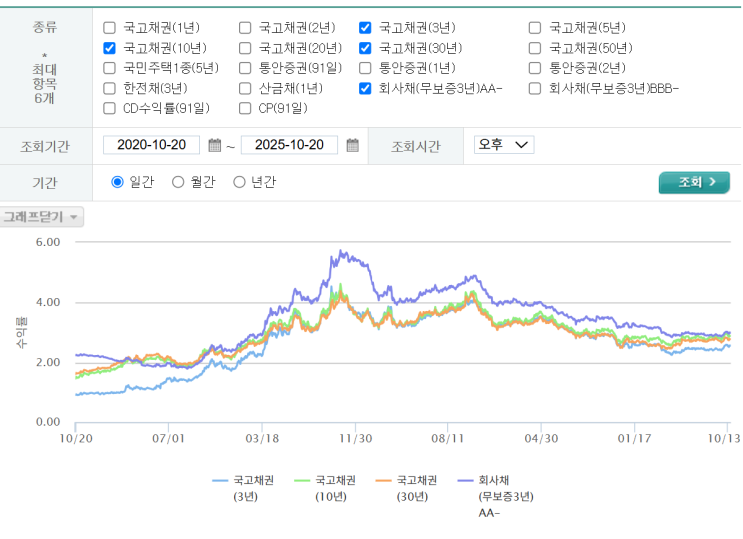Screen dimensions: 743x539
Task: Tick the 한전채(3년) checkbox
Action: [x=110, y=88]
